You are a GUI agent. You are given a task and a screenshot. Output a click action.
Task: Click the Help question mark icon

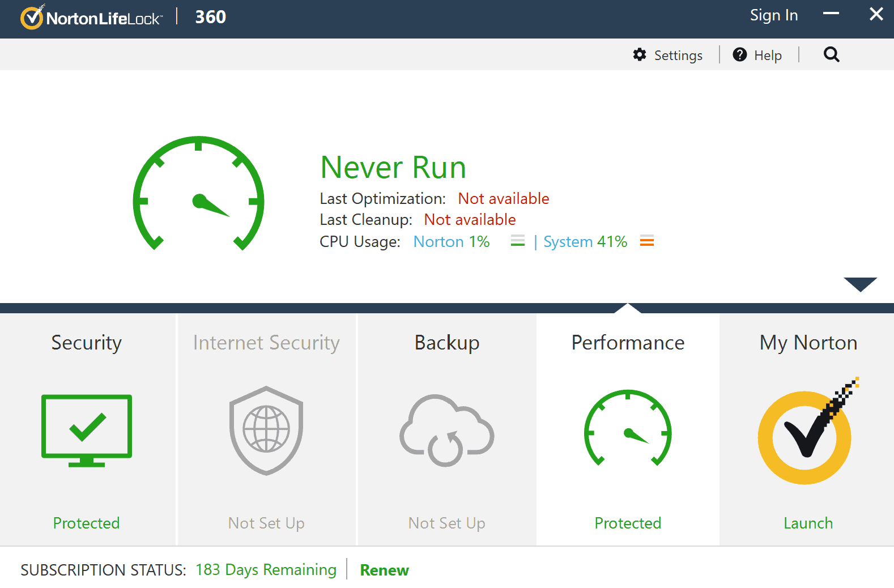(739, 54)
